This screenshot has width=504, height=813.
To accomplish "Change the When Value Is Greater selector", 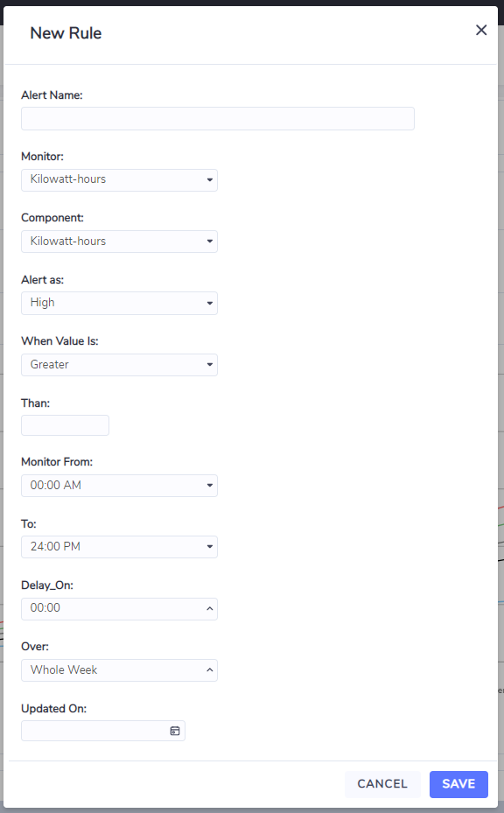I will (x=119, y=365).
